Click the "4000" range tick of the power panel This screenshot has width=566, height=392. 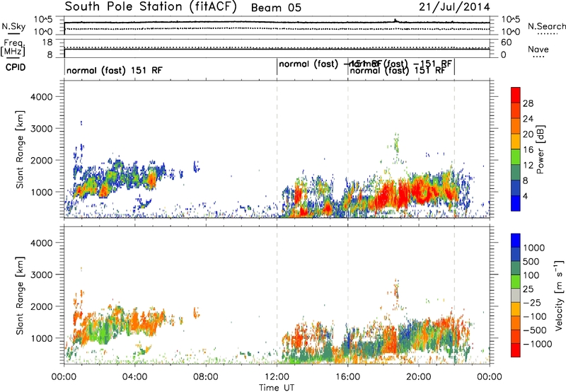tap(41, 97)
